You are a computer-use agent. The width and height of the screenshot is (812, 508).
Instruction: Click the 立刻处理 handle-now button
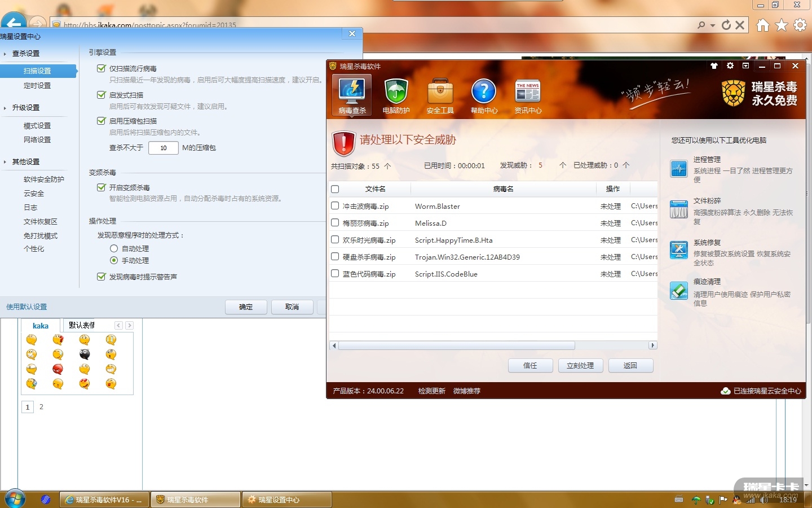point(580,366)
